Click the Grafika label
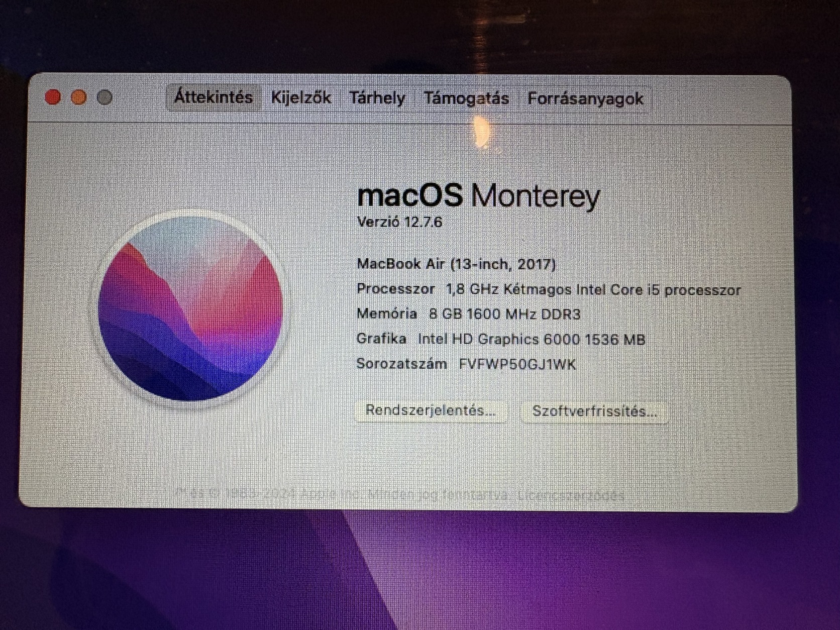Viewport: 840px width, 630px height. coord(381,339)
